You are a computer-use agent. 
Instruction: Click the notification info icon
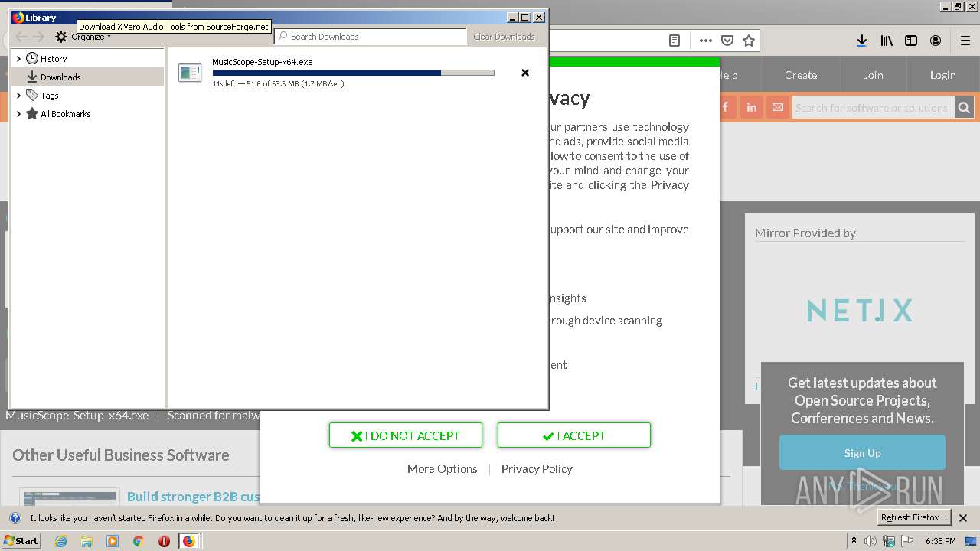[x=15, y=518]
